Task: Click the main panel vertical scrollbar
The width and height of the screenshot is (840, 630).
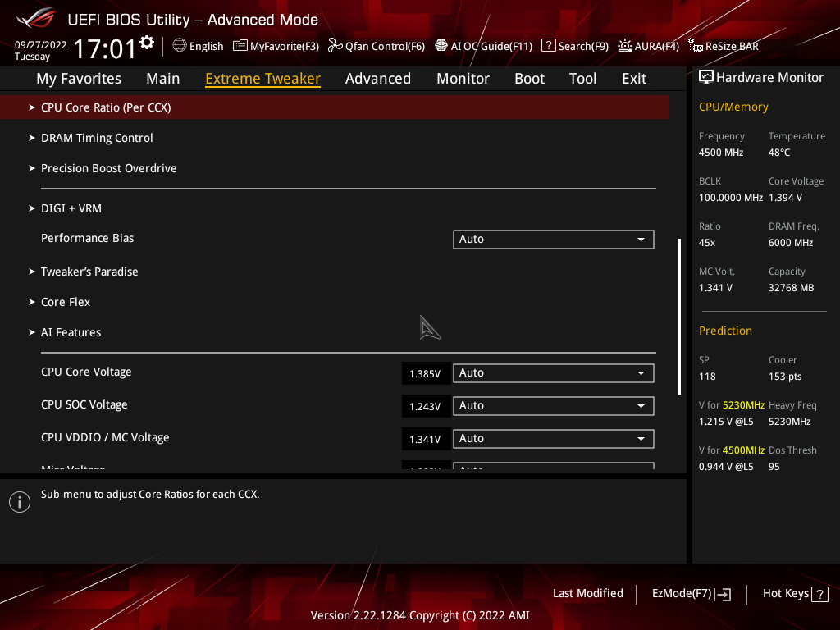Action: (x=679, y=316)
